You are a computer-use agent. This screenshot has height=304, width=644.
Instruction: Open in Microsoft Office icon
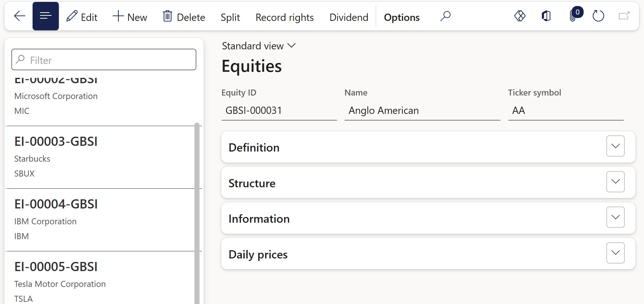[546, 16]
